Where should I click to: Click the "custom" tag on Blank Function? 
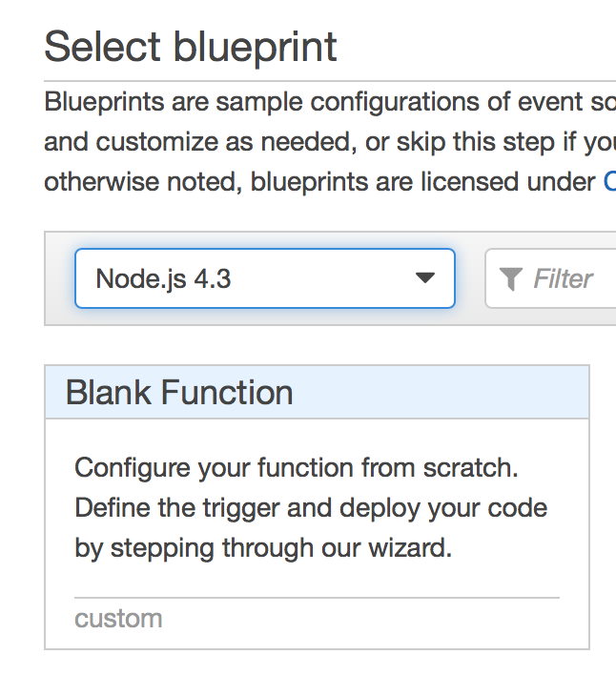118,618
